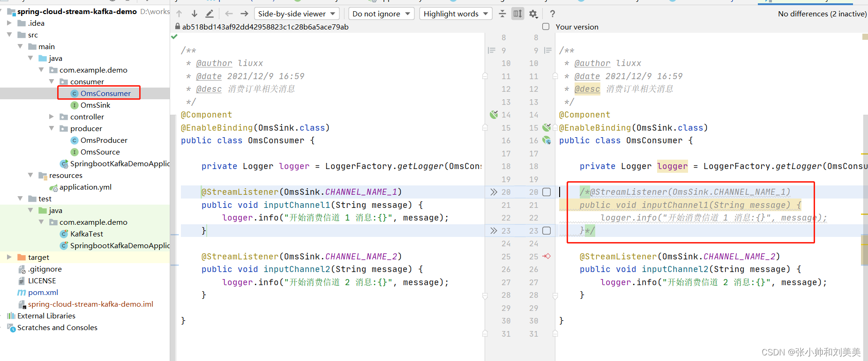Click fold marker icon beside left line 9

click(491, 50)
